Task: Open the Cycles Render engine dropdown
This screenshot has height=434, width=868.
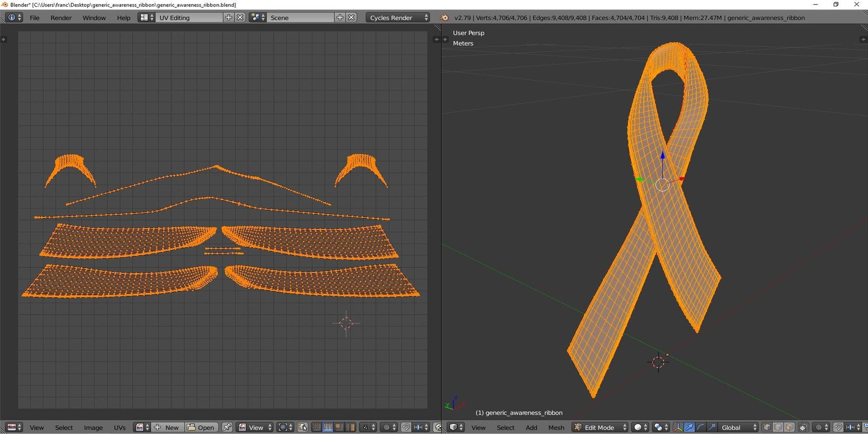Action: [398, 18]
